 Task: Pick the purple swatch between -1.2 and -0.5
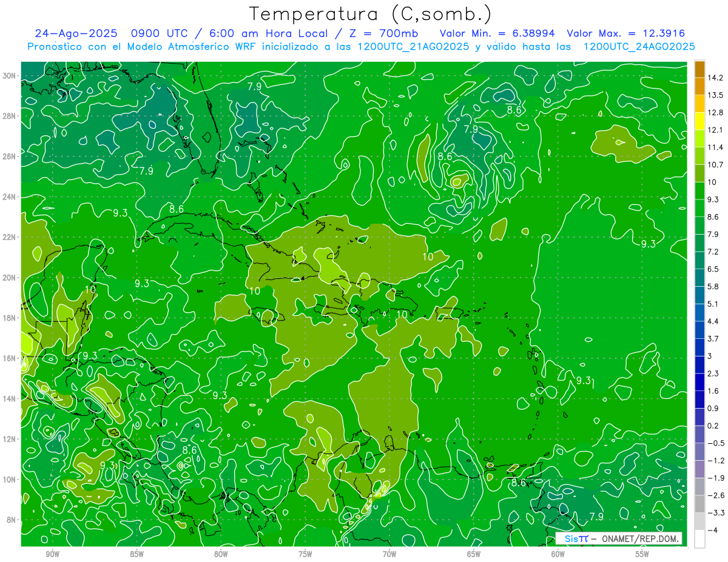click(699, 452)
